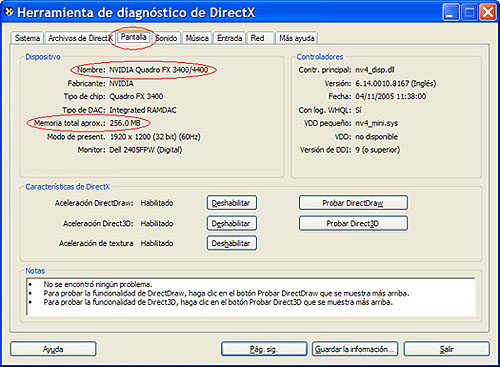Disable Direct3D acceleration with the Deshabilitar button
Screen dimensions: 500x367
coord(232,223)
